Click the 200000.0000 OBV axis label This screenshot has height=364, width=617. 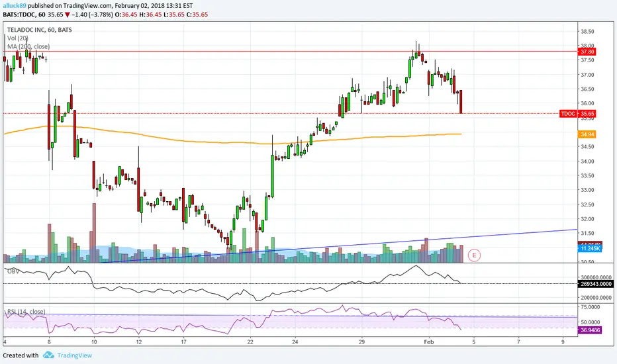[596, 298]
